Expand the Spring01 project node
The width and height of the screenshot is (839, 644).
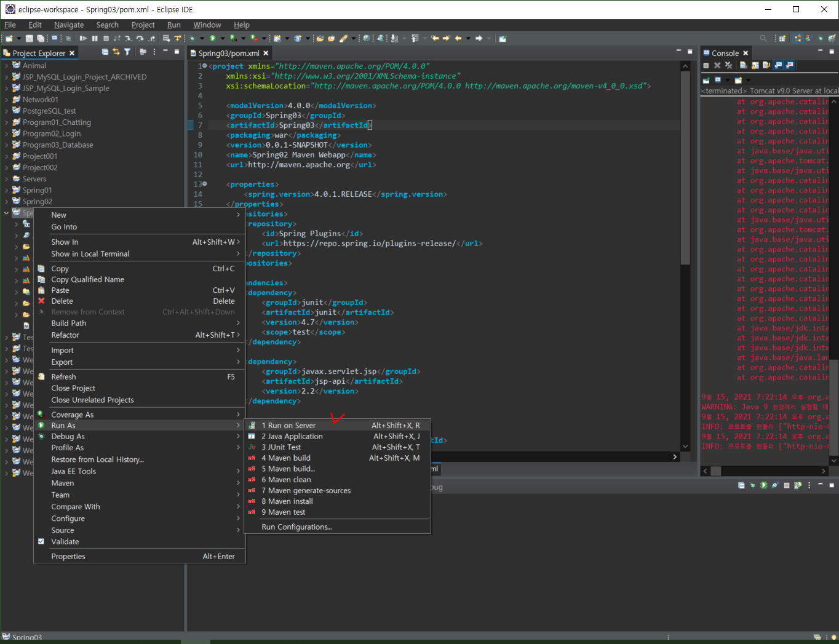[7, 190]
